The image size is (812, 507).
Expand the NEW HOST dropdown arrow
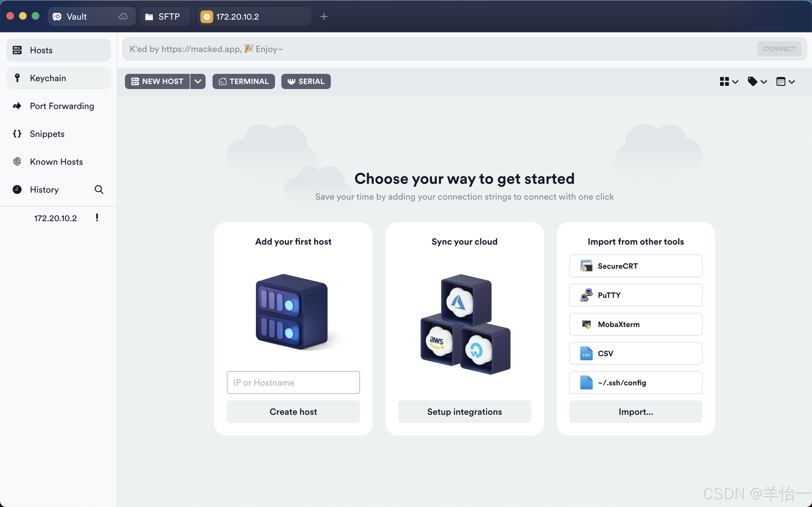pyautogui.click(x=198, y=81)
